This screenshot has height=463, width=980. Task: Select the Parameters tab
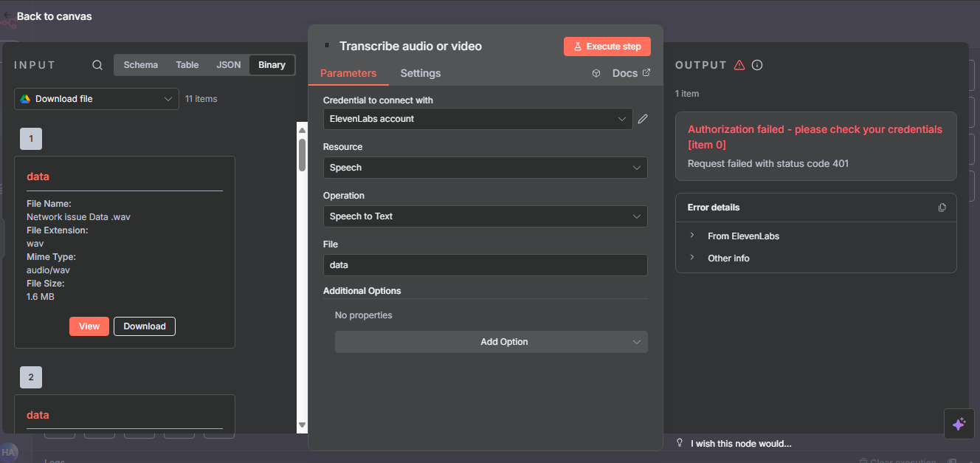click(348, 73)
